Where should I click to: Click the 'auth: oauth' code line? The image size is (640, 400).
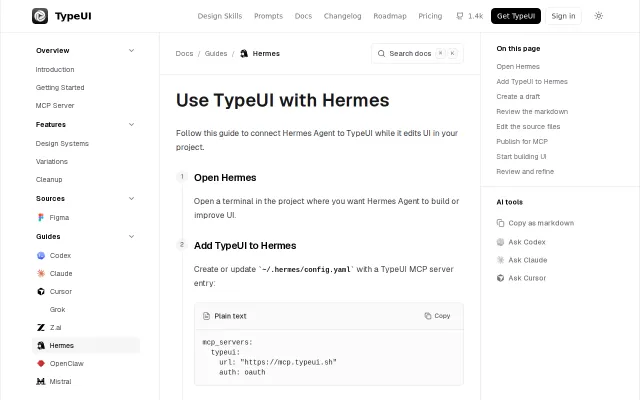click(242, 372)
